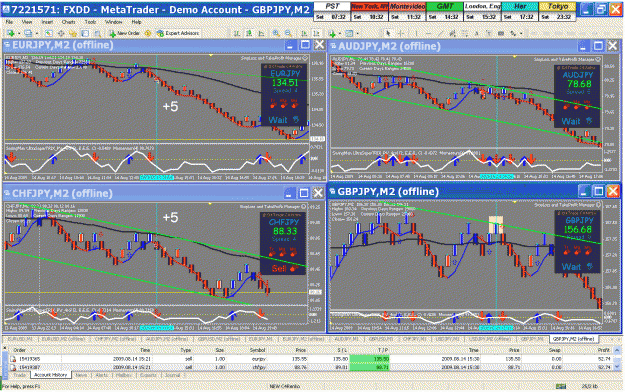Viewport: 625px width, 392px height.
Task: Select the cursor pointer tool
Action: pos(388,33)
